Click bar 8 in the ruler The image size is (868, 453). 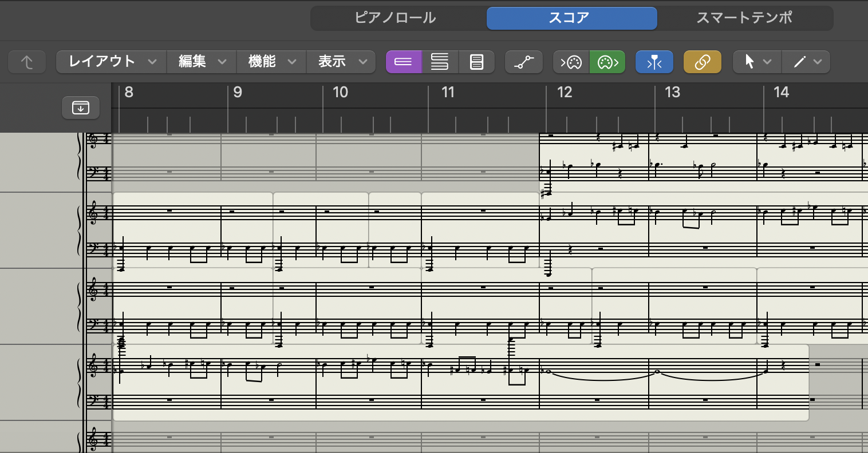click(x=129, y=92)
